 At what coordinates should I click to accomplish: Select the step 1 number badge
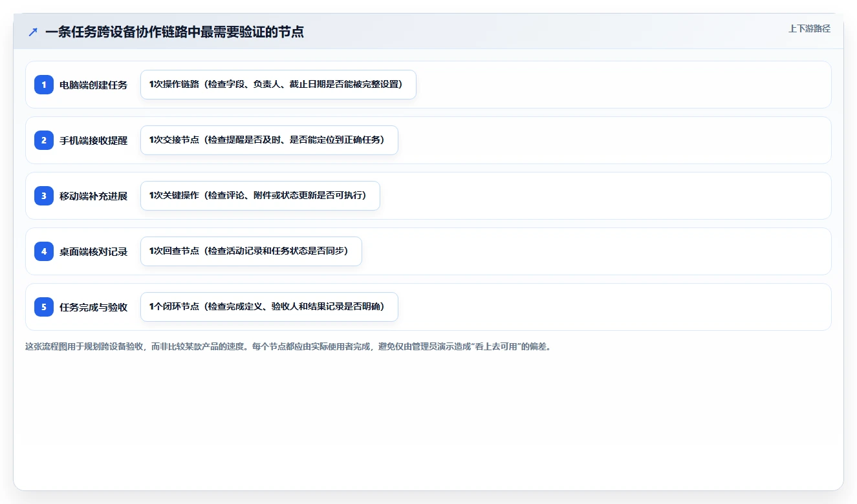44,85
